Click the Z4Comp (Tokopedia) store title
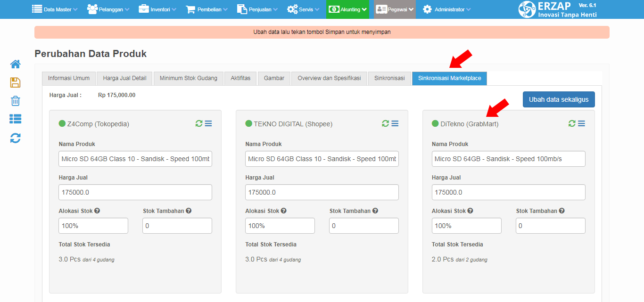The height and width of the screenshot is (302, 644). point(98,124)
